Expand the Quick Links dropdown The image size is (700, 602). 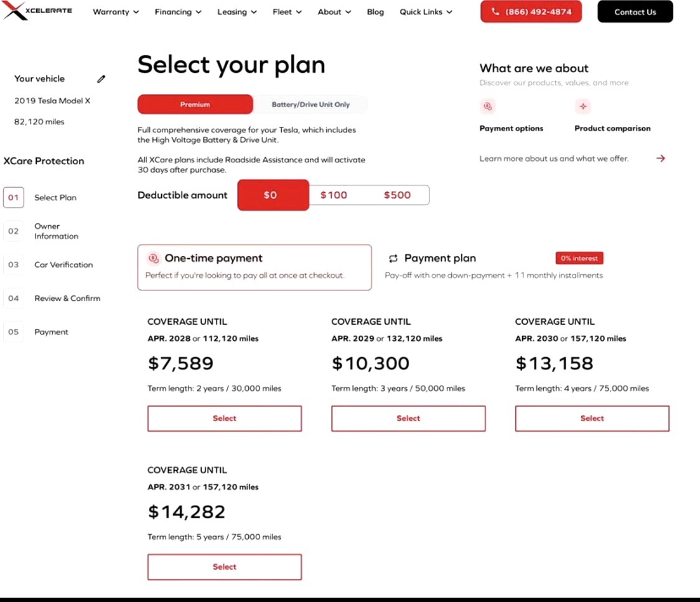426,12
